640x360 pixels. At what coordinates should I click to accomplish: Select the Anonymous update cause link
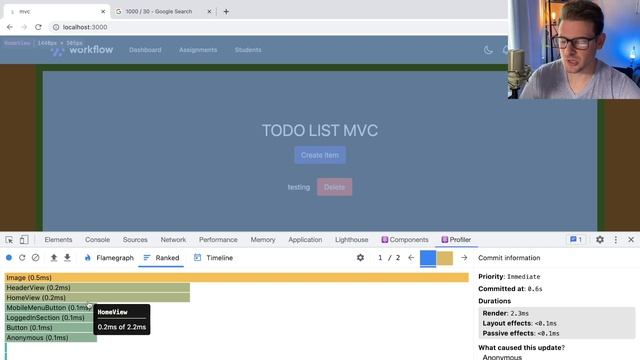(x=502, y=357)
